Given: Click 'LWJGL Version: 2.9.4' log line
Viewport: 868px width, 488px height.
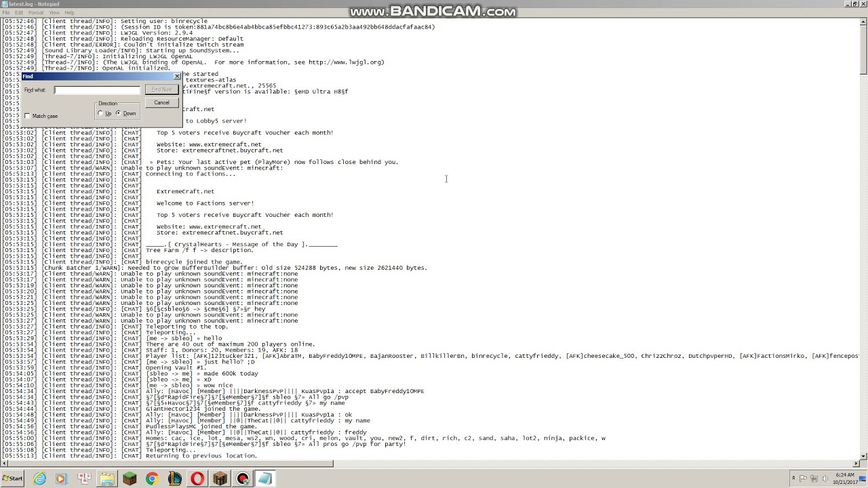Looking at the screenshot, I should pyautogui.click(x=157, y=33).
